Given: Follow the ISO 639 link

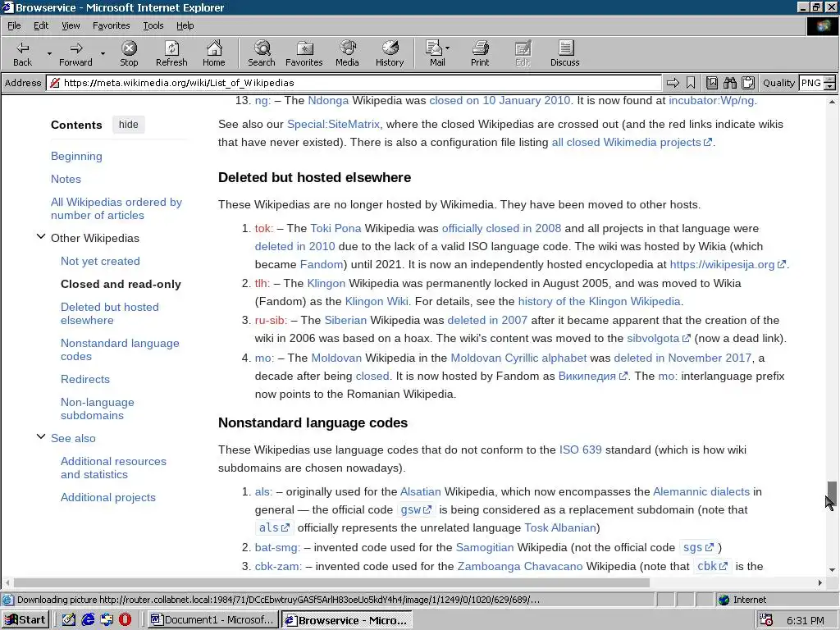Looking at the screenshot, I should [x=580, y=450].
